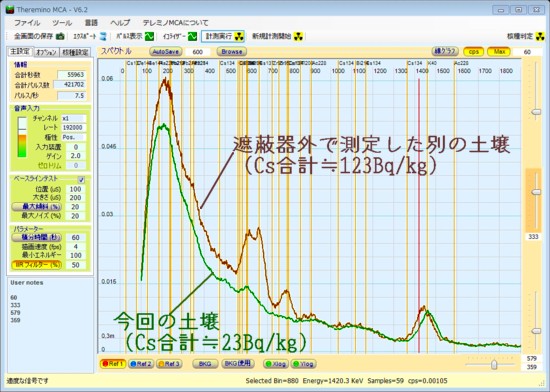
Task: Open the ツール menu
Action: point(62,23)
